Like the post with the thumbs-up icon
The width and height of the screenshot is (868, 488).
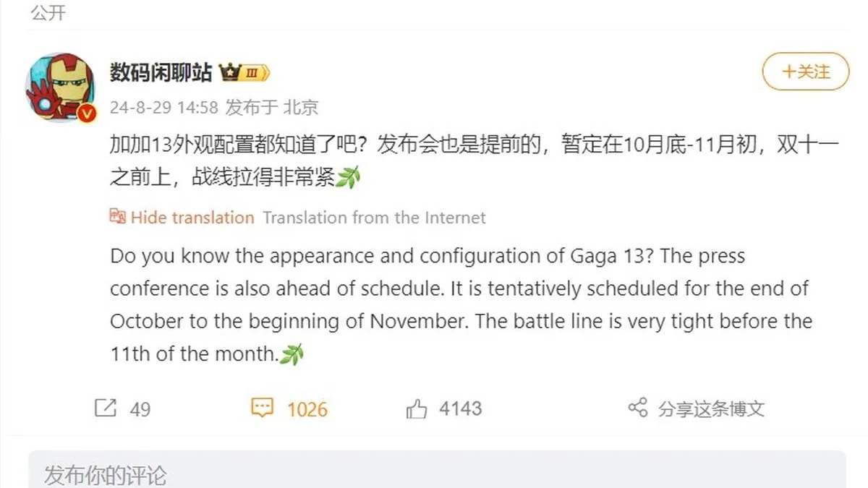417,409
